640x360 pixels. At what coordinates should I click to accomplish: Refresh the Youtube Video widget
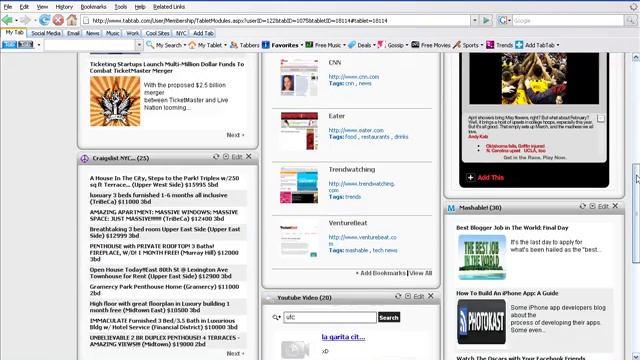pos(398,296)
